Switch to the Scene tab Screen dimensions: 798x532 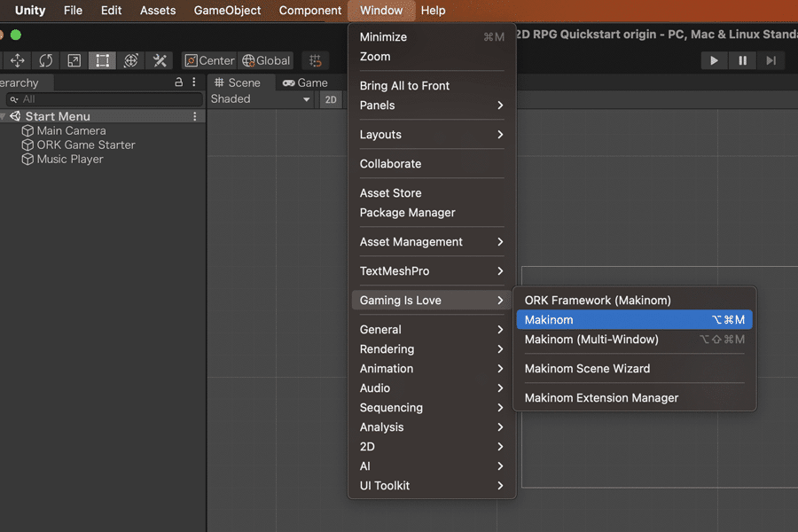[237, 82]
